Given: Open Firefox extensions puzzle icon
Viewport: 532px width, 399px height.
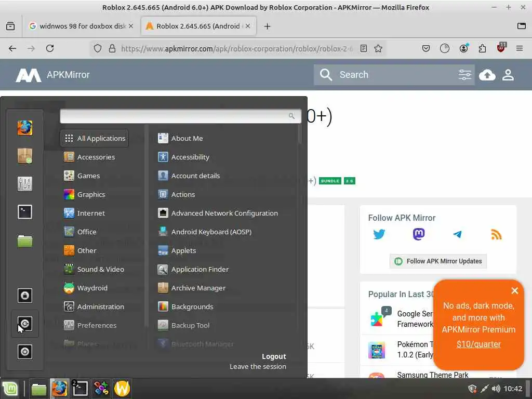Looking at the screenshot, I should pyautogui.click(x=482, y=48).
